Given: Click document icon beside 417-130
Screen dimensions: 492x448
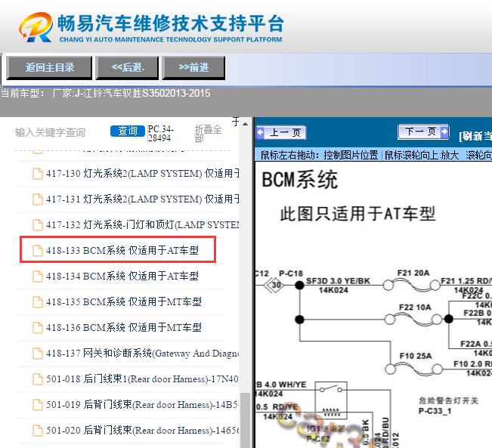Looking at the screenshot, I should (38, 174).
